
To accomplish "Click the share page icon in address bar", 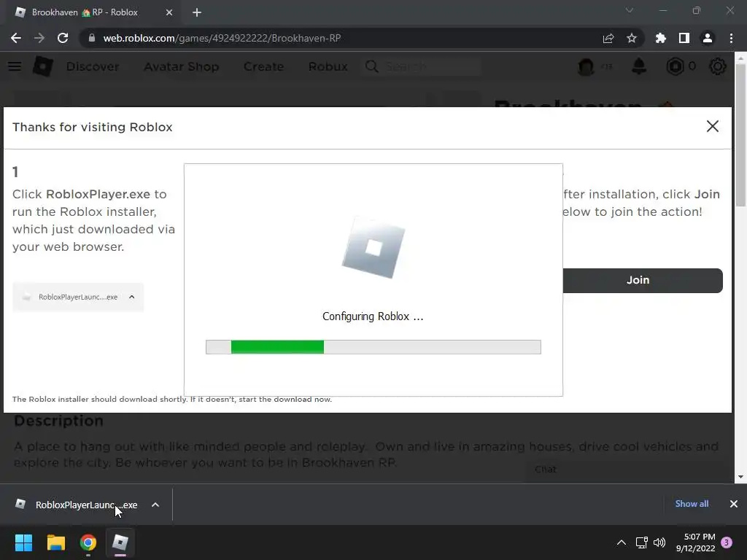I will tap(608, 38).
